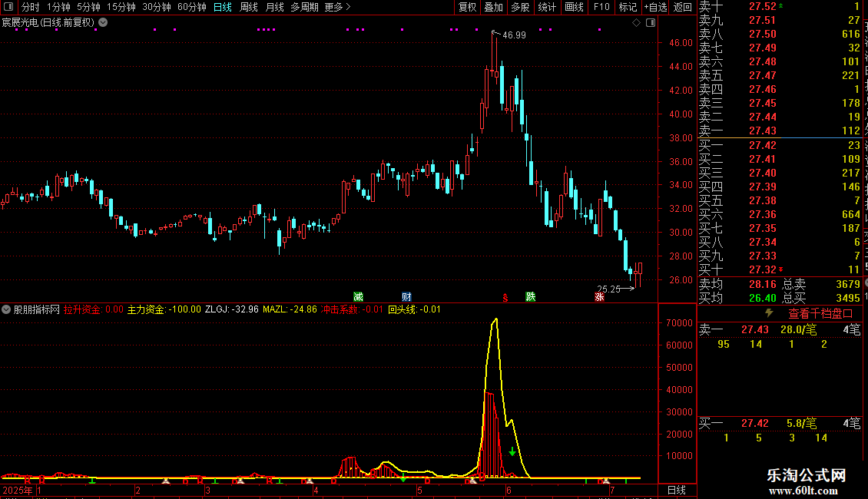Click the 买均 value 26.40

coord(762,298)
